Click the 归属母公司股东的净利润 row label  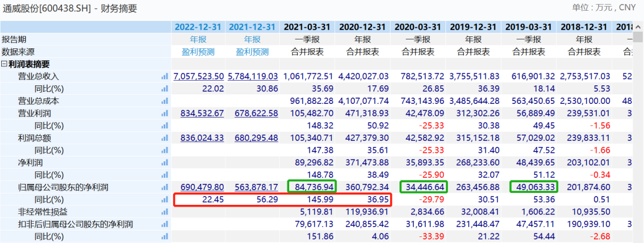click(63, 187)
